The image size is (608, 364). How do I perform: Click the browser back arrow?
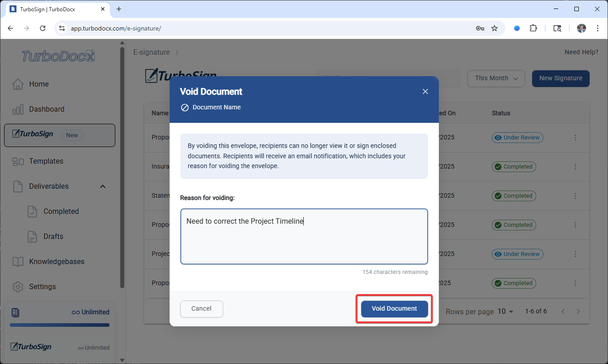(11, 28)
